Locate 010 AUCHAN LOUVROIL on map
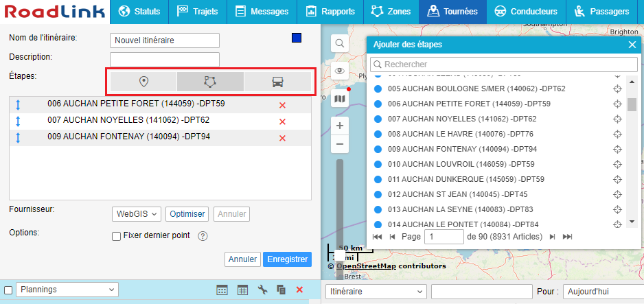This screenshot has height=304, width=644. [x=617, y=164]
